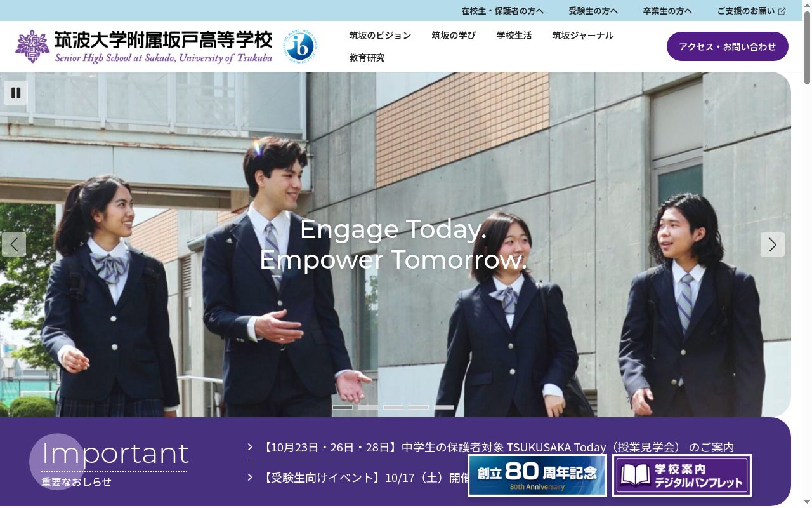Advance to the next slide arrow

[x=773, y=244]
